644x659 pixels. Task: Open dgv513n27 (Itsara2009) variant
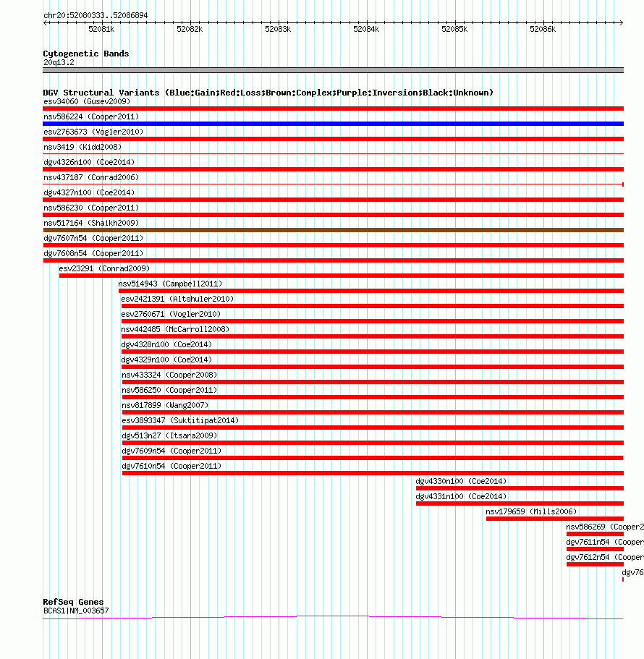coord(169,435)
